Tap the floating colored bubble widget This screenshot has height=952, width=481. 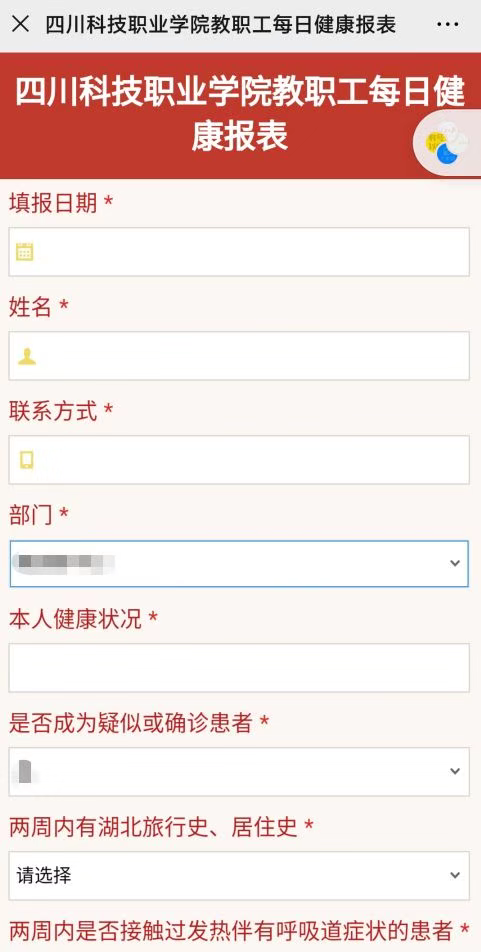[x=448, y=143]
